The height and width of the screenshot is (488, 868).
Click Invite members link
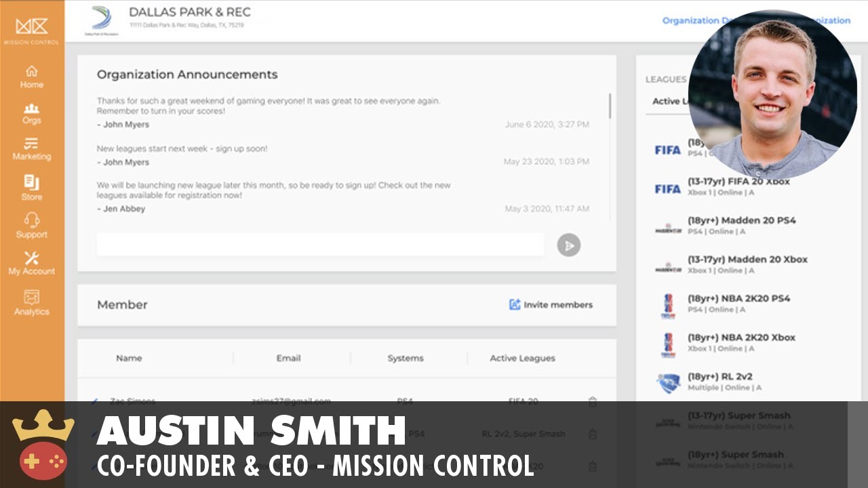pyautogui.click(x=558, y=305)
